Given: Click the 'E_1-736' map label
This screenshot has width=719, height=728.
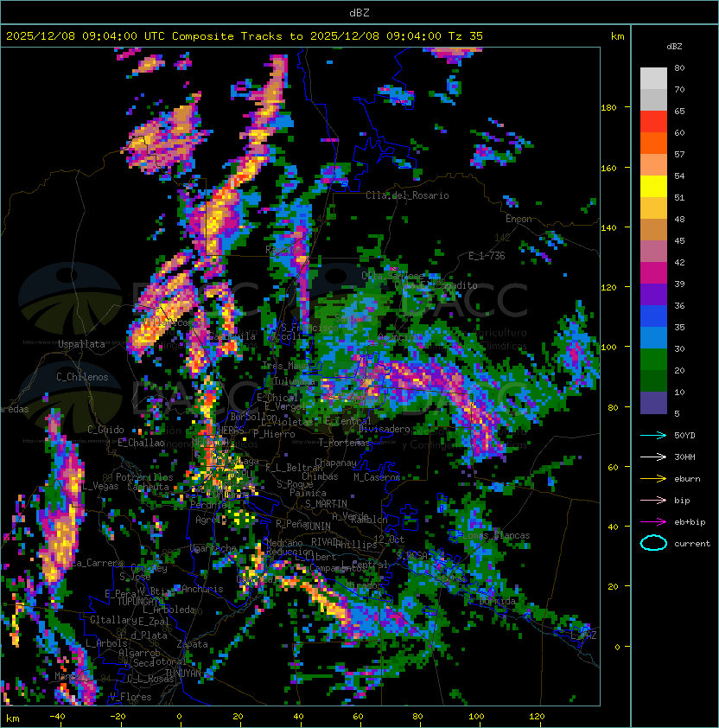Looking at the screenshot, I should click(487, 256).
